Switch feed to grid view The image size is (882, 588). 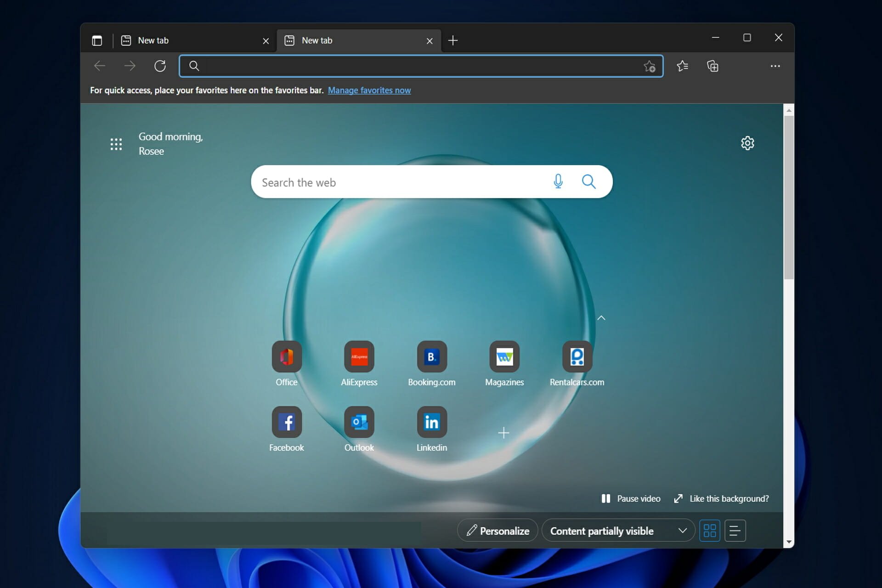point(710,531)
